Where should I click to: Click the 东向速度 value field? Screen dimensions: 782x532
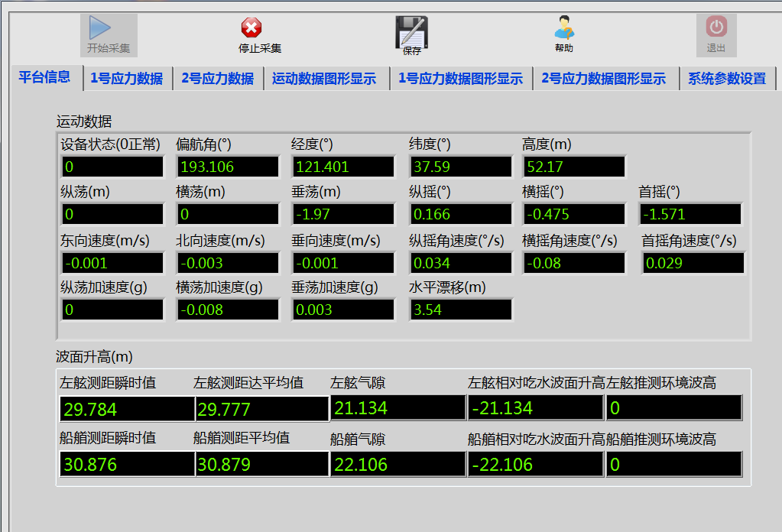(x=112, y=263)
